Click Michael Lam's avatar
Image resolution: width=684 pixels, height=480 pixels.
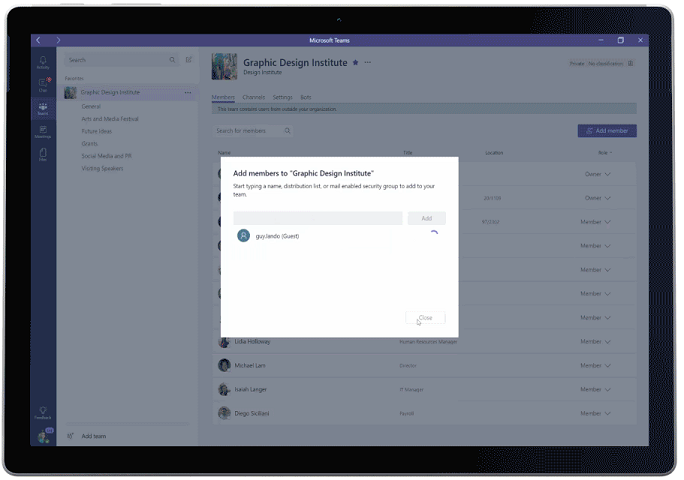pos(224,365)
